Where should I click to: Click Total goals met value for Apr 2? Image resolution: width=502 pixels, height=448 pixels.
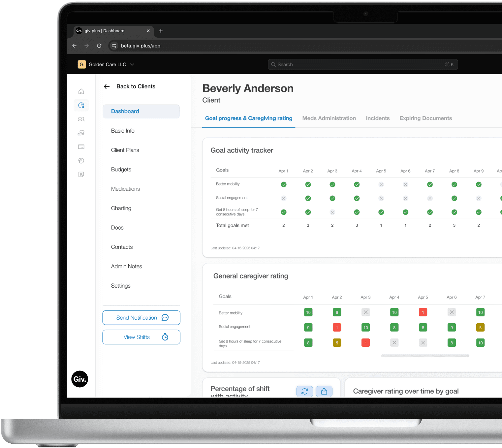point(308,225)
